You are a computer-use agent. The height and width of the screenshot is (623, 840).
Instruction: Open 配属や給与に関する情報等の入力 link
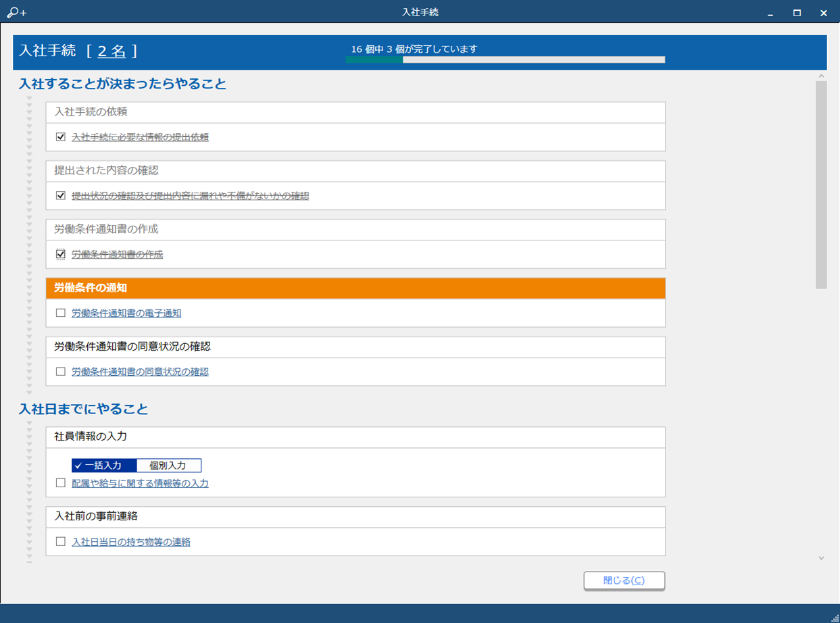[140, 484]
